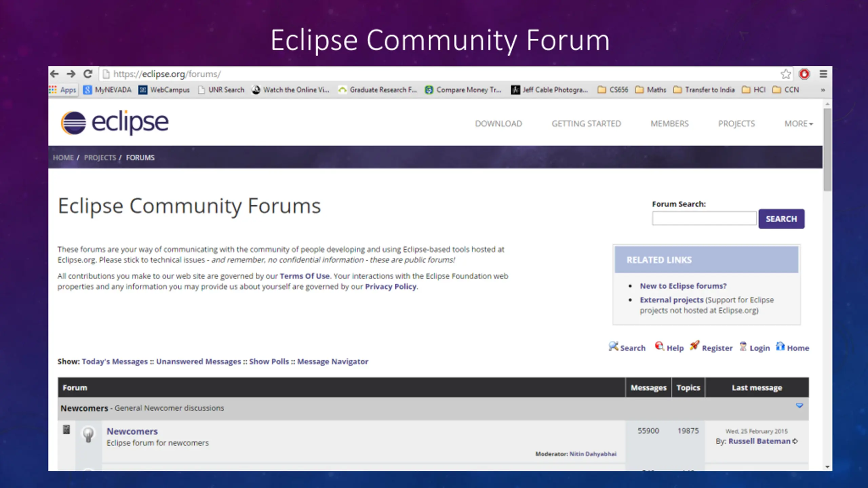Click the scrollbar down arrow
868x488 pixels.
[827, 467]
